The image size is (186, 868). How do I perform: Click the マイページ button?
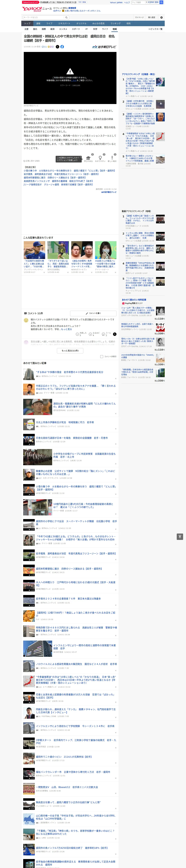click(139, 17)
